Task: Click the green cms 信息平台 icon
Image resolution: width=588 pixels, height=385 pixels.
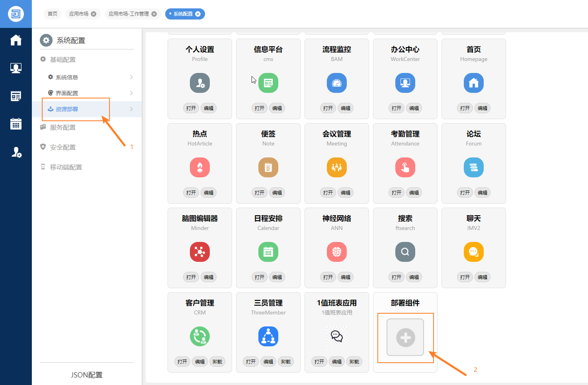Action: 268,83
